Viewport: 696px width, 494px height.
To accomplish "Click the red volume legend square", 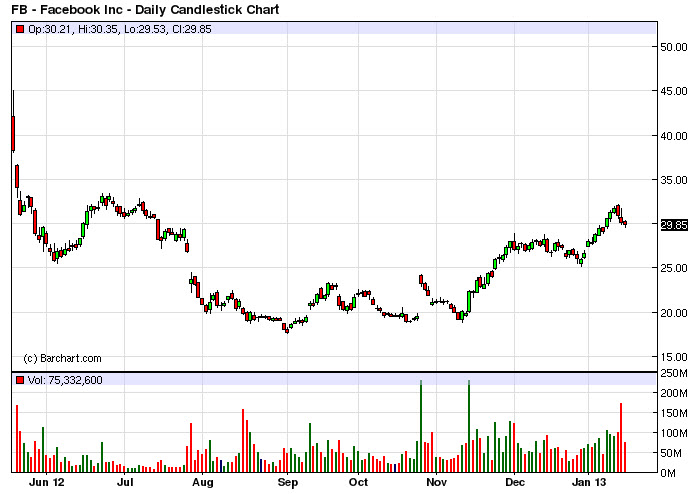I will pos(20,380).
